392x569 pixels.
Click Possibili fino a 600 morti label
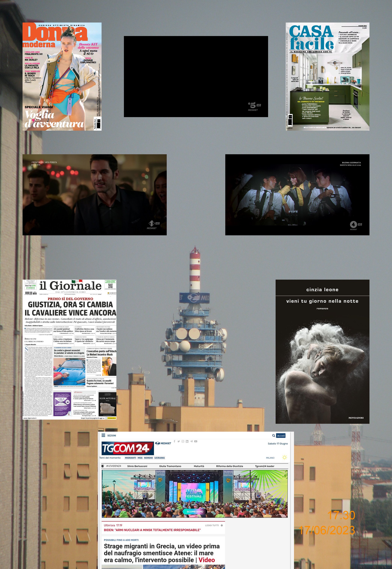point(121,540)
